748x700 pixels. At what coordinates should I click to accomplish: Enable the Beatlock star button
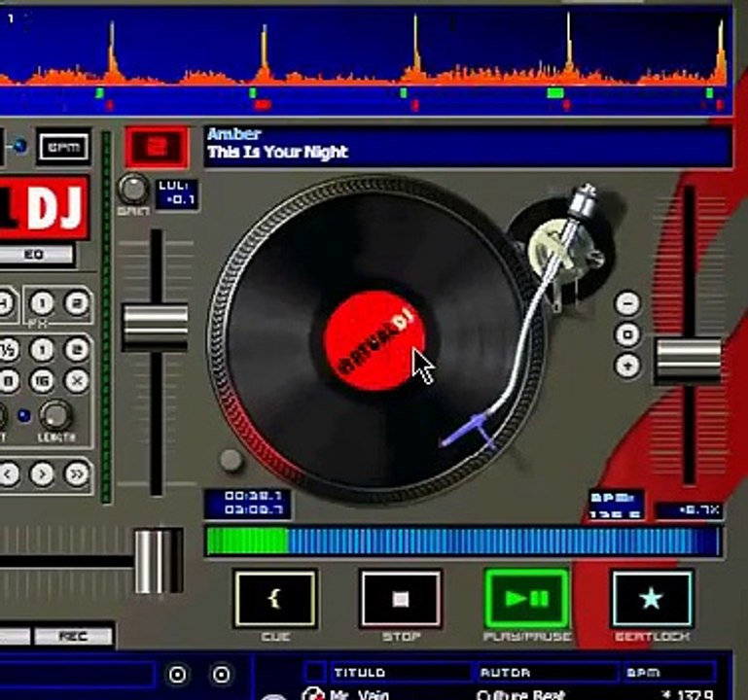click(x=652, y=599)
